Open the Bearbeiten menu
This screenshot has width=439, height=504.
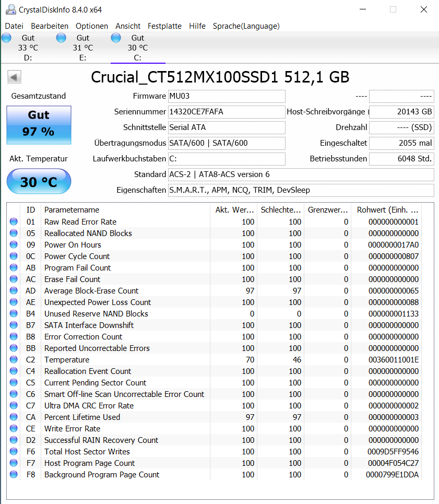50,26
